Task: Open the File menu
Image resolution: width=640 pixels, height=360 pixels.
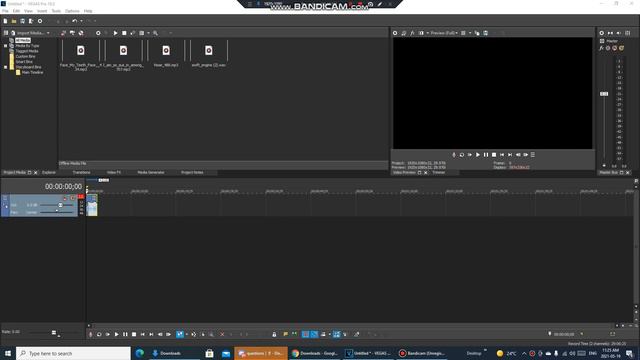Action: 5,11
